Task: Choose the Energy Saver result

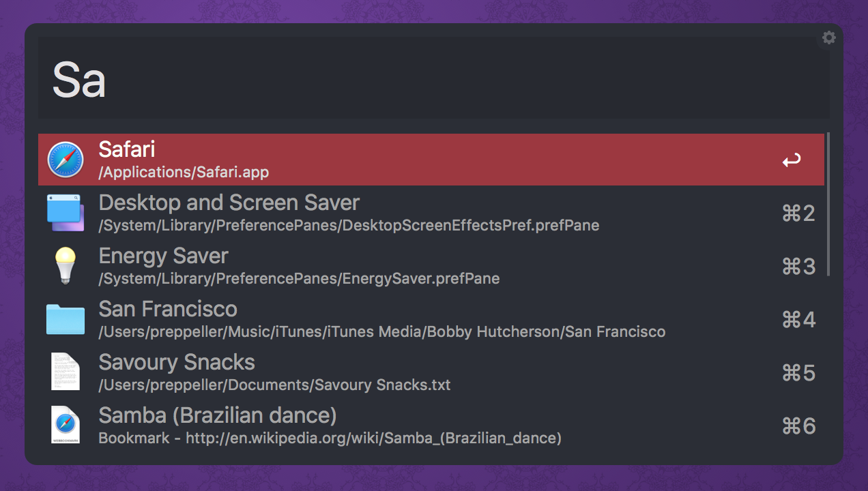Action: tap(163, 256)
